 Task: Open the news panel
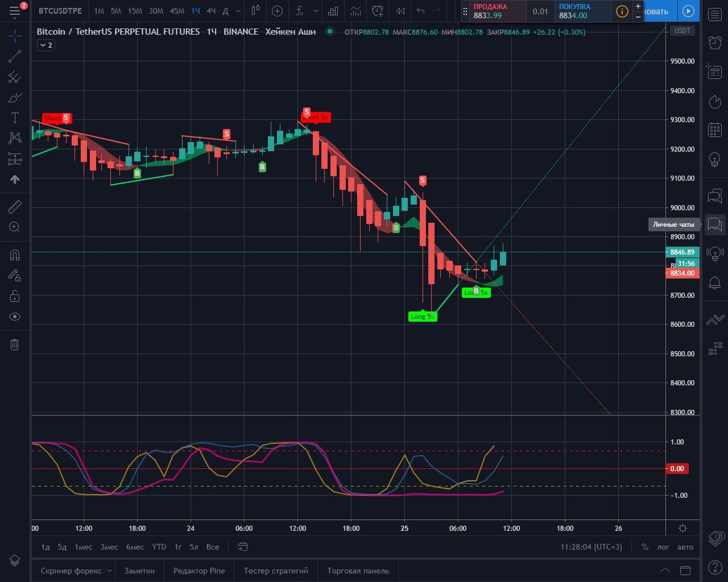(715, 71)
